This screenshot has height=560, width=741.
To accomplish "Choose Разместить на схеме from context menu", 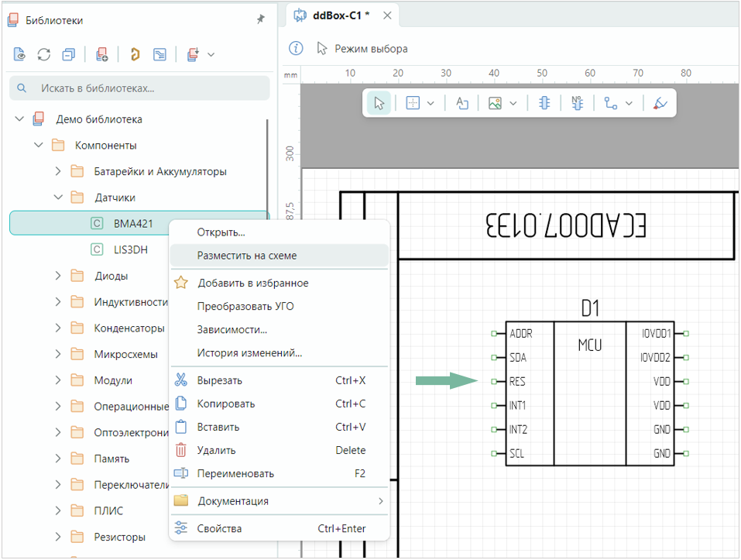I will pyautogui.click(x=247, y=256).
